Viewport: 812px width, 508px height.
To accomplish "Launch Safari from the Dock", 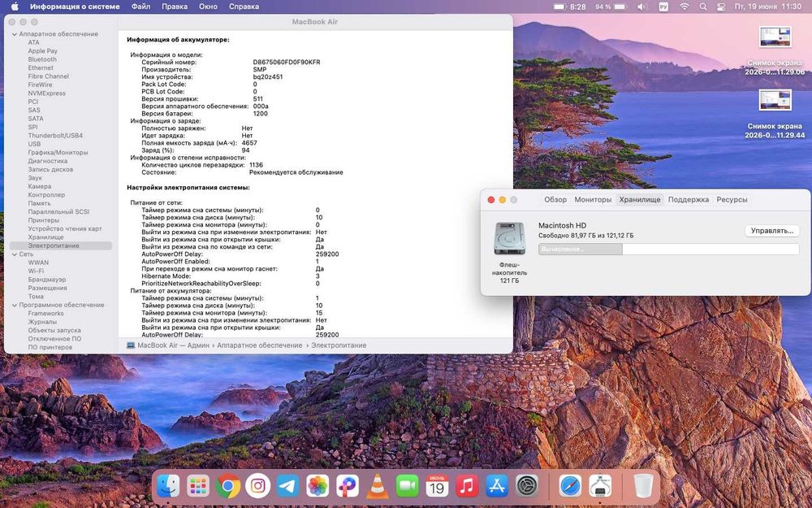I will 570,486.
